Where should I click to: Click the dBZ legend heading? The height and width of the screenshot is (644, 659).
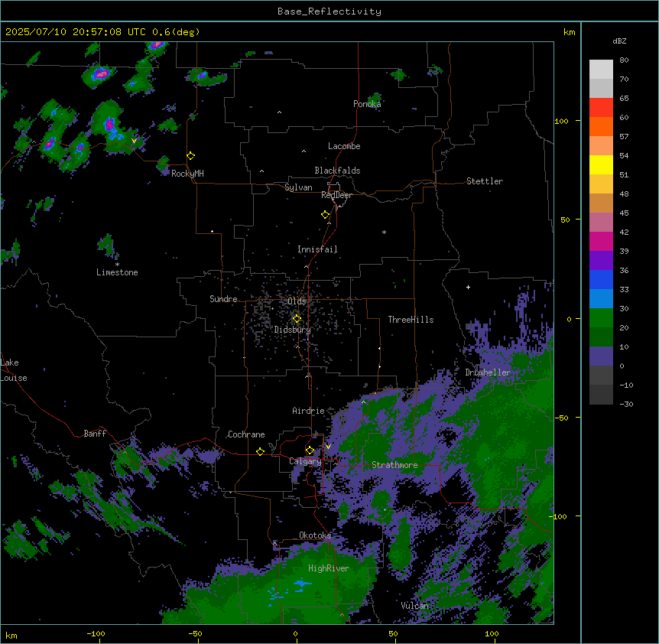tap(619, 41)
